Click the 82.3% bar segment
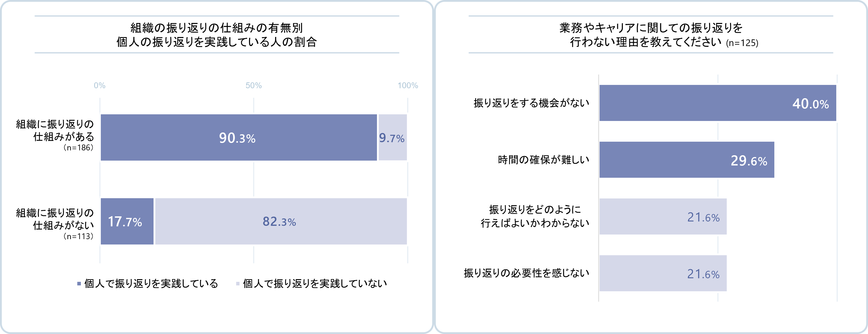868x334 pixels. click(x=281, y=221)
